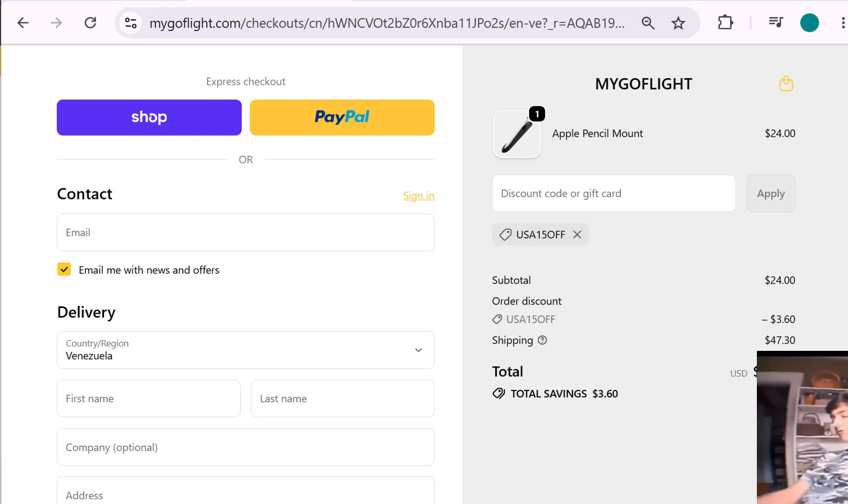Uncheck Email me with news and offers
Screen dimensions: 848x504
click(64, 270)
